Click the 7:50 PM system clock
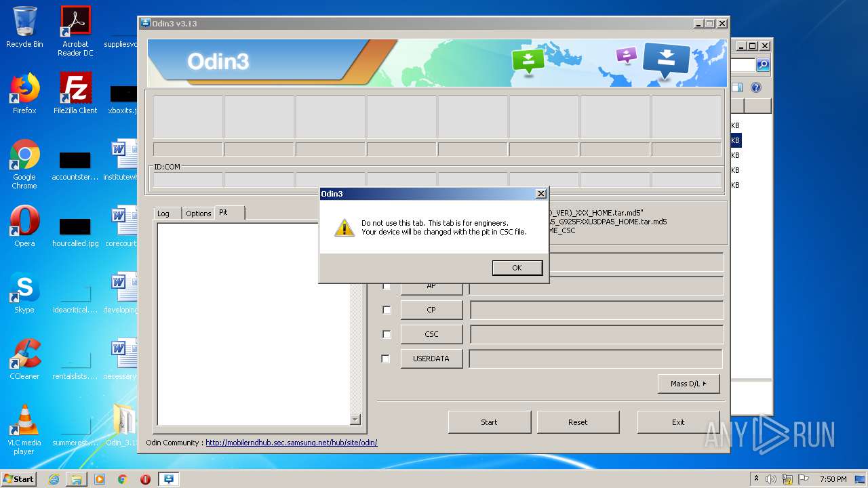Image resolution: width=868 pixels, height=488 pixels. [x=833, y=479]
